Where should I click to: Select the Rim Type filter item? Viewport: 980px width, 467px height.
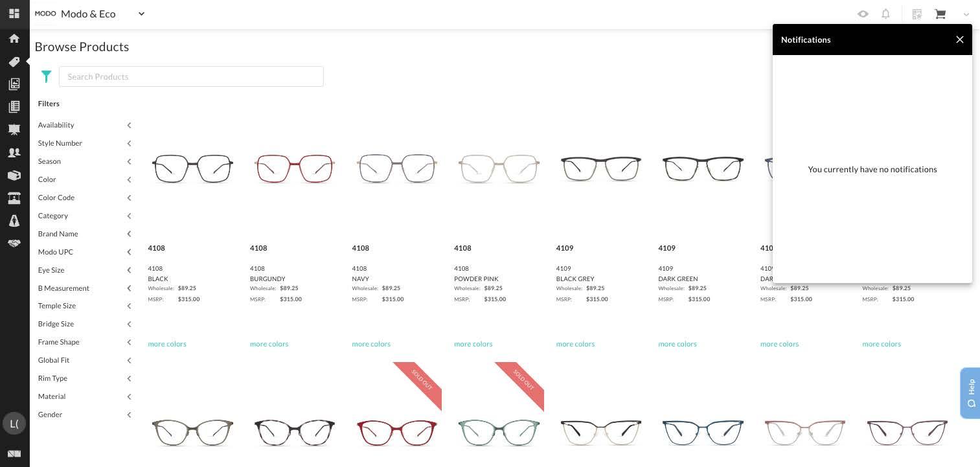pos(85,378)
